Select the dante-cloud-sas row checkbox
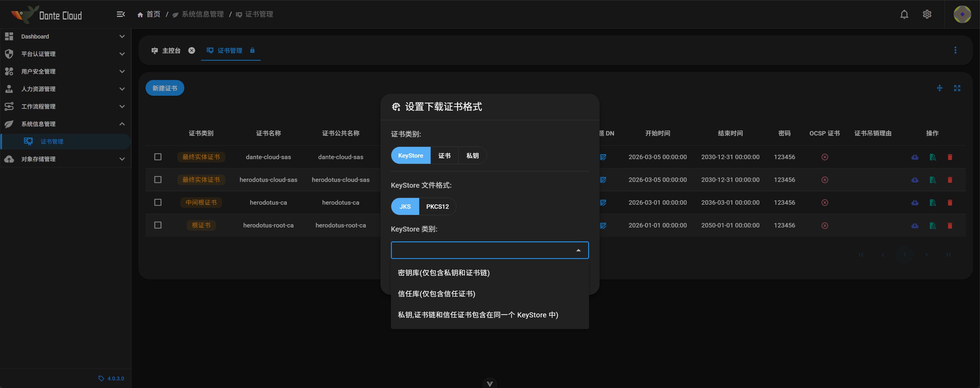The image size is (980, 388). 158,157
